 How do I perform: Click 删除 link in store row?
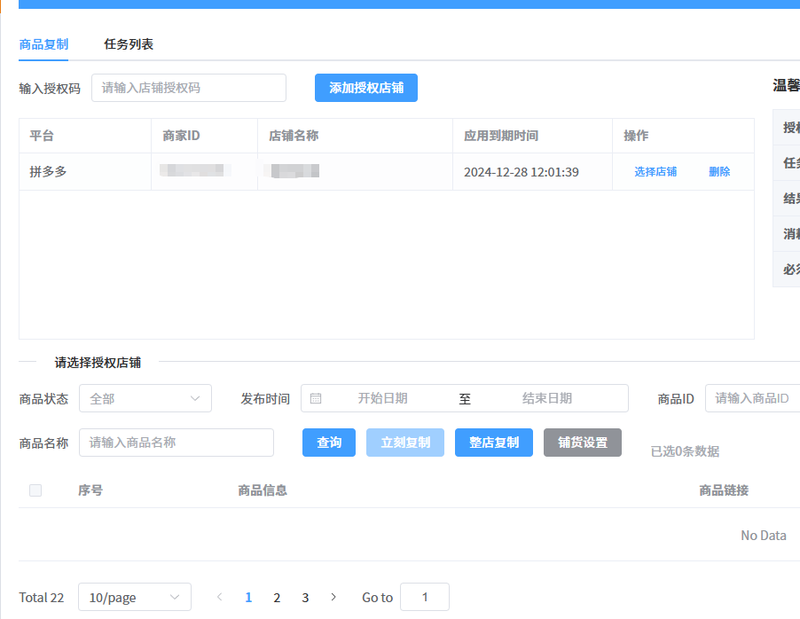click(x=719, y=172)
